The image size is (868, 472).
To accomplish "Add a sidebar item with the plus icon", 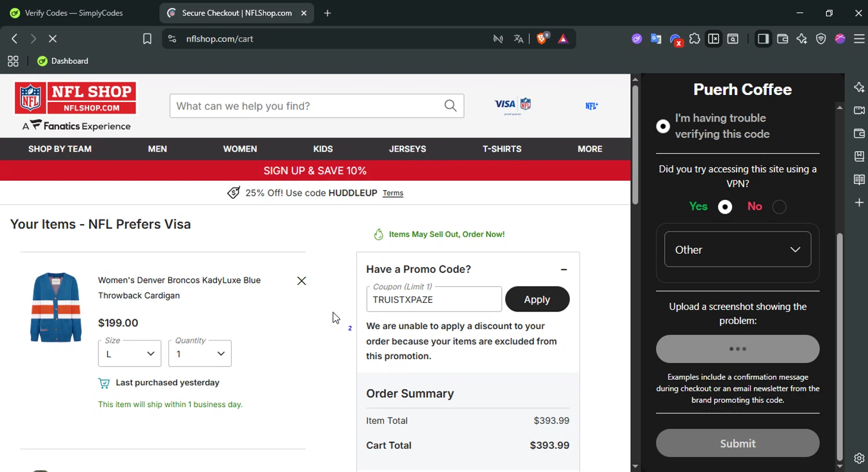I will click(859, 203).
